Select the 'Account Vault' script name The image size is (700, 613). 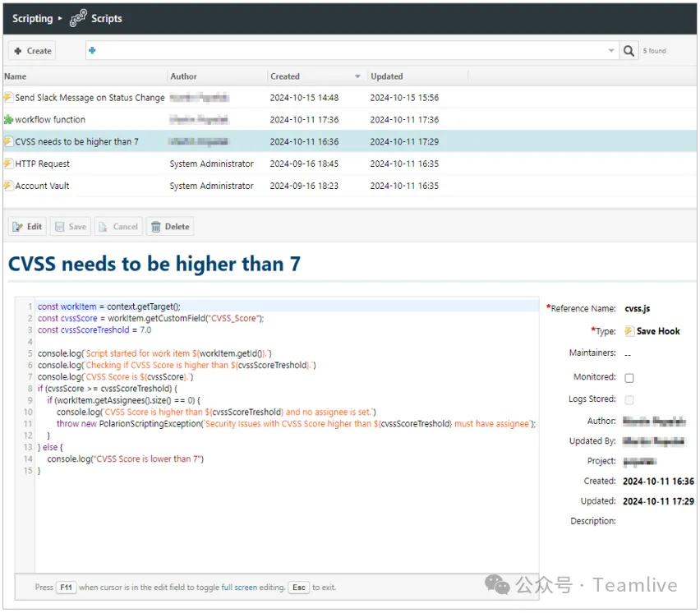coord(42,186)
